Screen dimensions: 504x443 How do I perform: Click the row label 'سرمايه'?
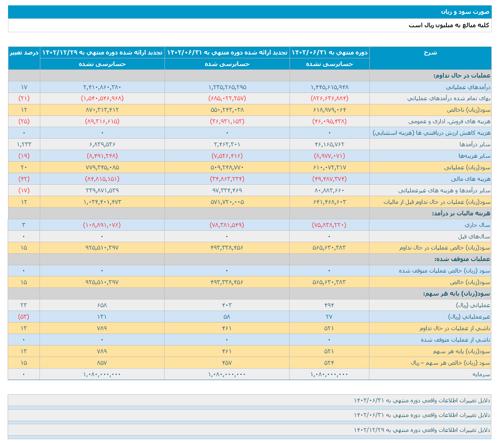pos(481,374)
